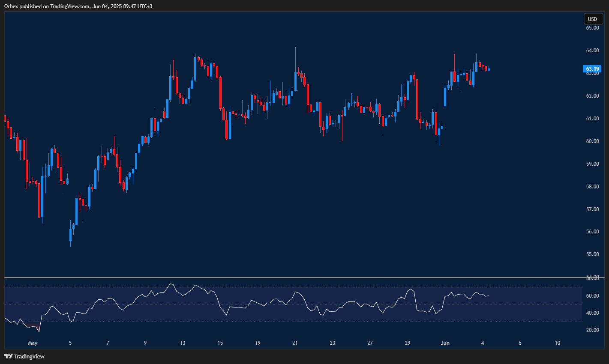Click the date label 29 on axis
The width and height of the screenshot is (609, 364).
pyautogui.click(x=407, y=343)
